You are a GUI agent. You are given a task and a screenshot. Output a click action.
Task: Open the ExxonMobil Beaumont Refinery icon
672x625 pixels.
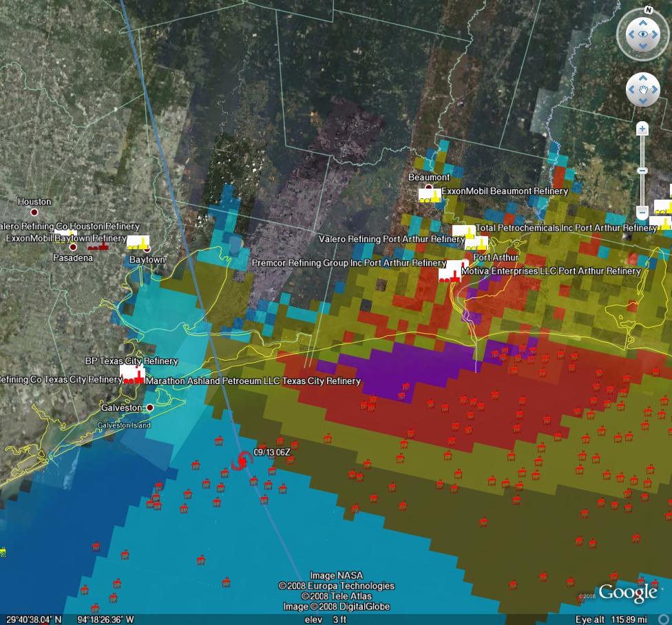pyautogui.click(x=430, y=195)
